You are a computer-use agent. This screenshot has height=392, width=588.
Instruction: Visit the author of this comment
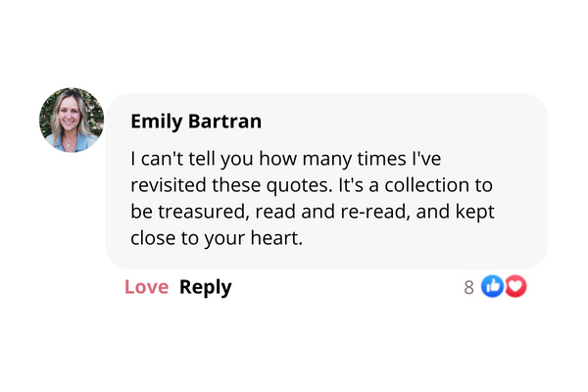click(196, 122)
